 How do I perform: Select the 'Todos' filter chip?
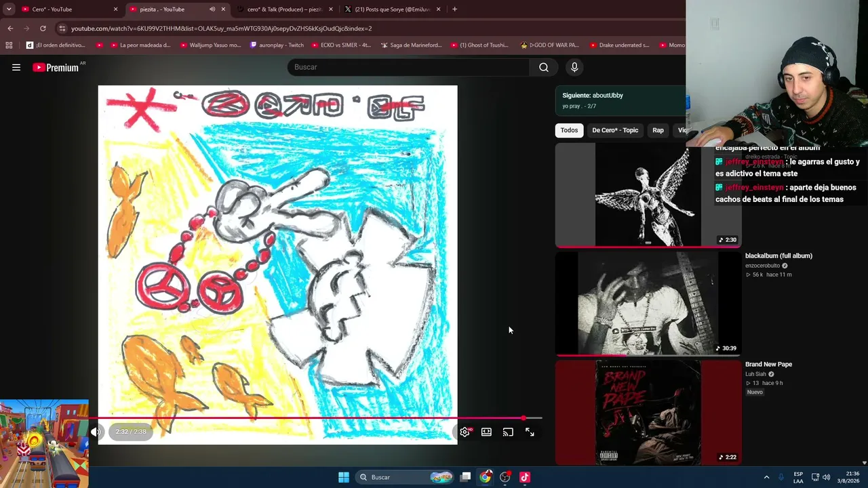coord(569,130)
